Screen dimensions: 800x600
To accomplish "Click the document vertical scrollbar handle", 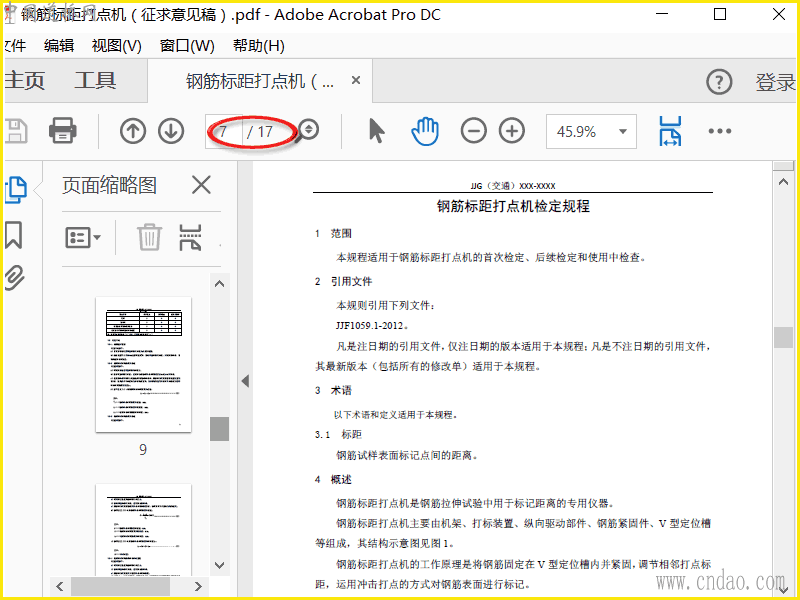I will 784,337.
